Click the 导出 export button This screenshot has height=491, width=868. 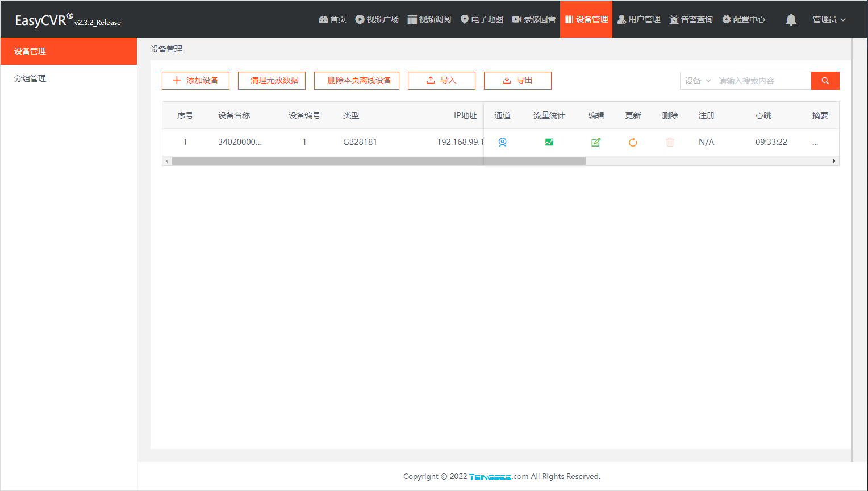[x=518, y=81]
